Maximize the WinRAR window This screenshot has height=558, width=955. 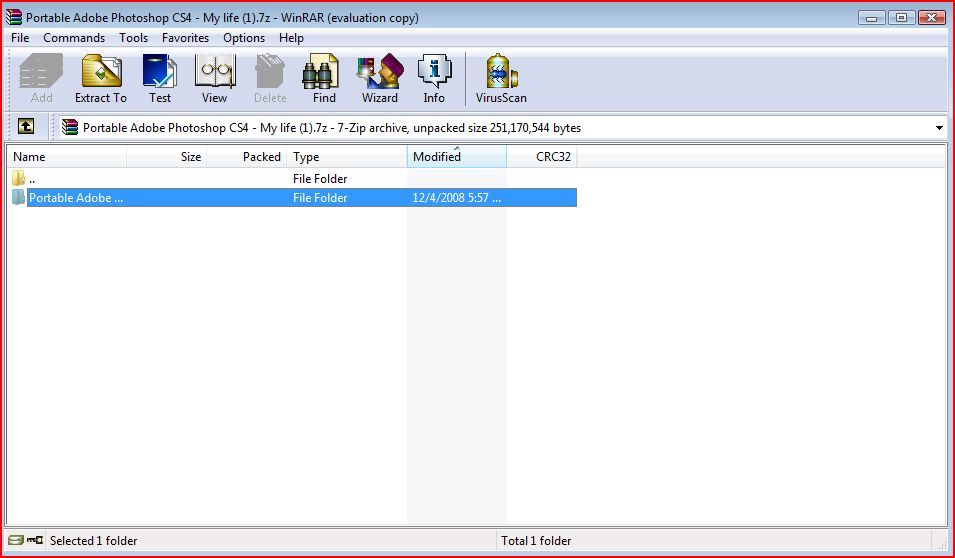(901, 18)
